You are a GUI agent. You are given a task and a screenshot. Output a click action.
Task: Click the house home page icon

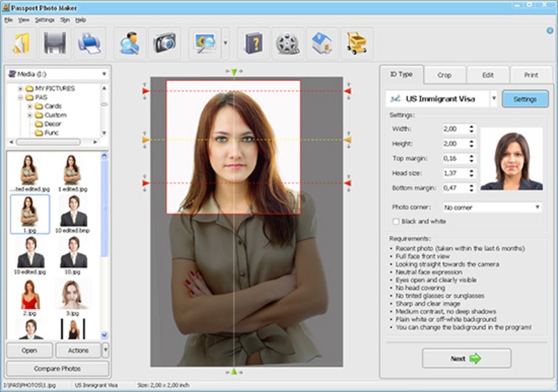click(x=322, y=44)
